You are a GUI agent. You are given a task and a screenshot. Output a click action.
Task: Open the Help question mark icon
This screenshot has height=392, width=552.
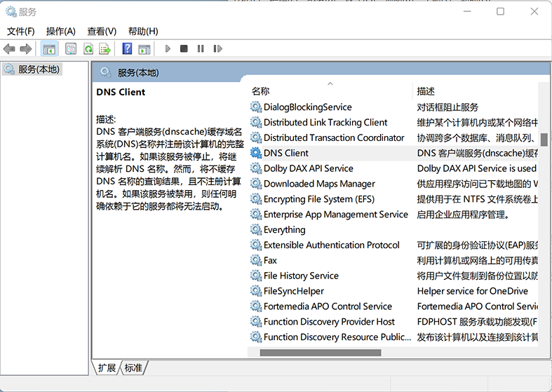click(x=127, y=48)
